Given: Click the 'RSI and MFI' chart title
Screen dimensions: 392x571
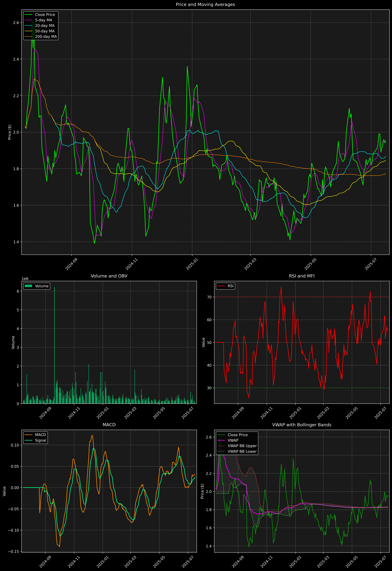Looking at the screenshot, I should [x=302, y=276].
